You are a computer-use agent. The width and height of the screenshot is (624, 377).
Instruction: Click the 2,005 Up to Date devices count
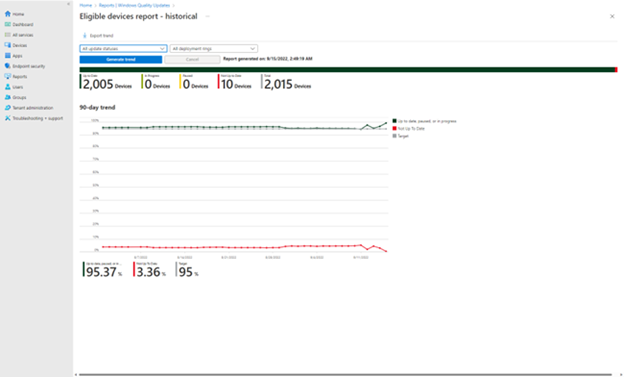tap(98, 84)
